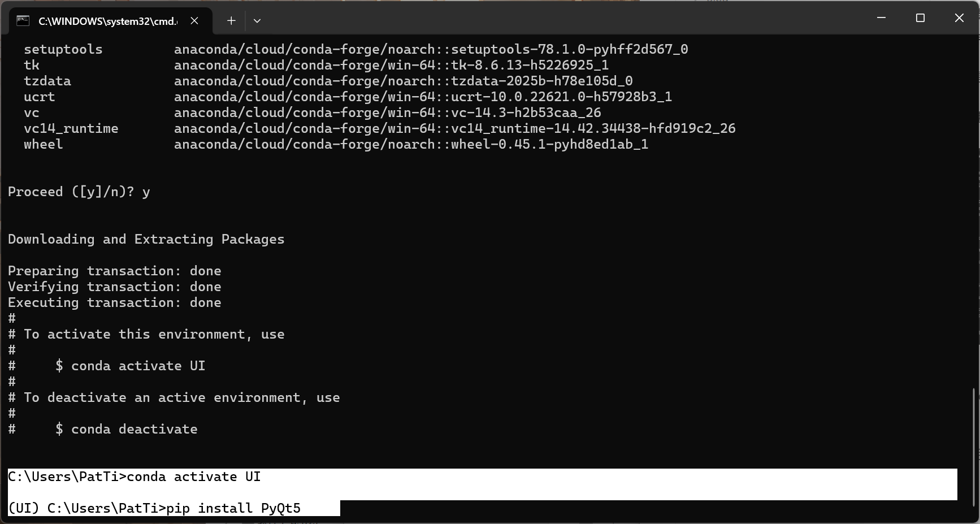
Task: Click the Executing transaction: done line
Action: click(x=115, y=303)
